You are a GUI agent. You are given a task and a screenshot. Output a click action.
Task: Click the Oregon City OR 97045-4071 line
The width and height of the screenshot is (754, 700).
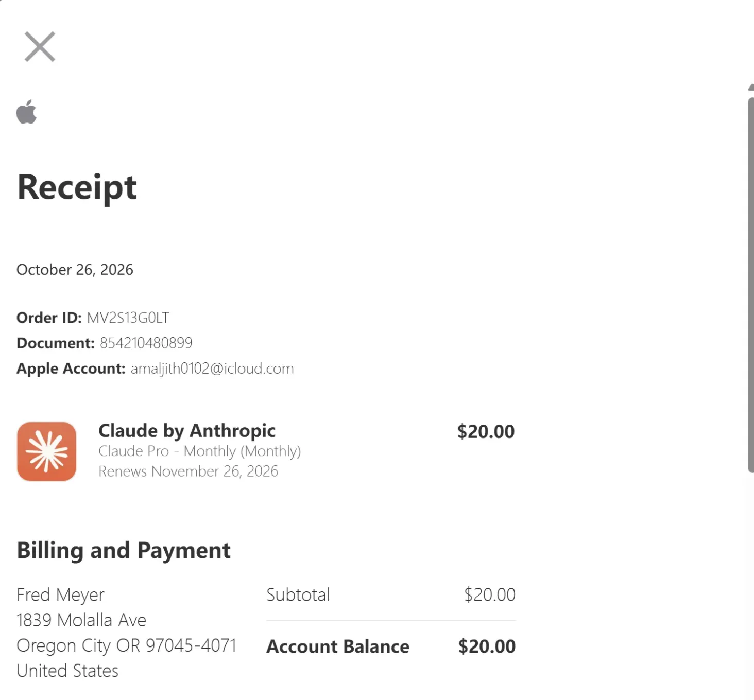(x=127, y=645)
